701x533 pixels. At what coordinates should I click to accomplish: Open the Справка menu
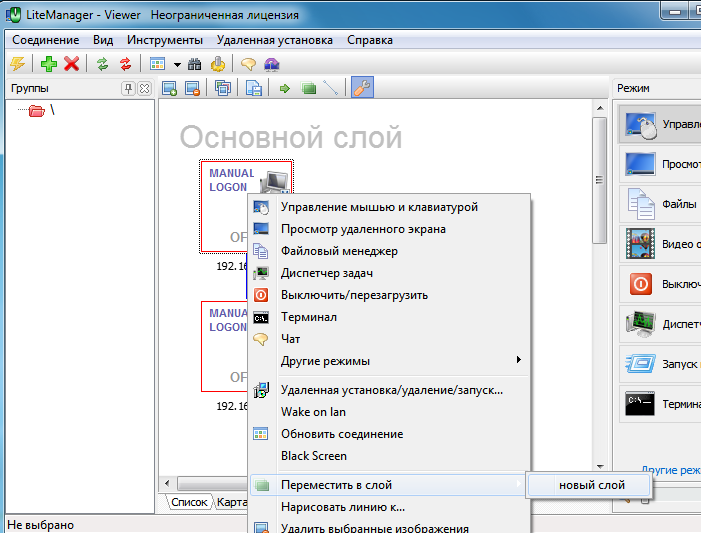pyautogui.click(x=370, y=40)
